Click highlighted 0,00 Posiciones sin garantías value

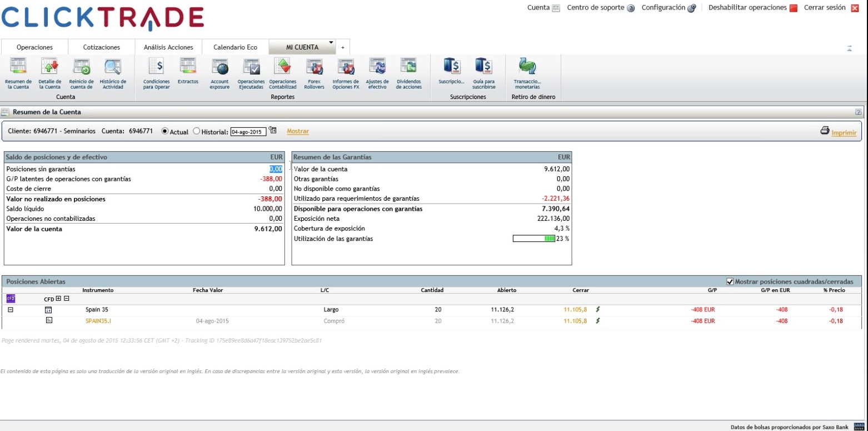click(276, 169)
